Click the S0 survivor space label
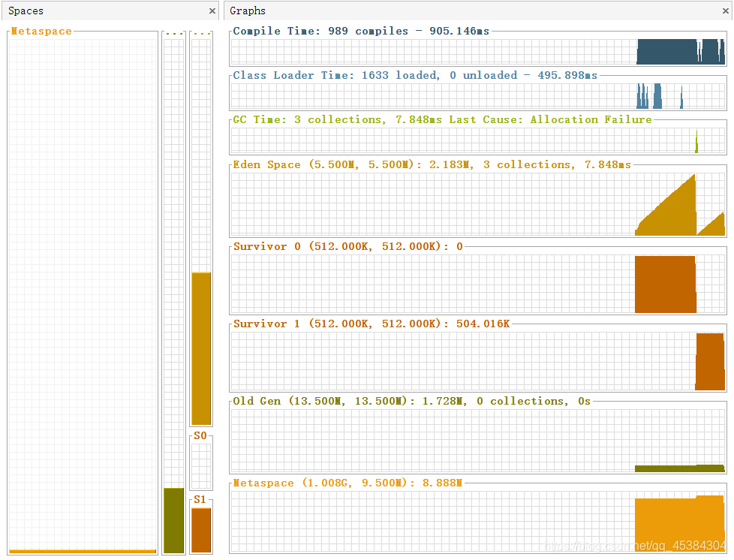734x560 pixels. click(x=200, y=435)
